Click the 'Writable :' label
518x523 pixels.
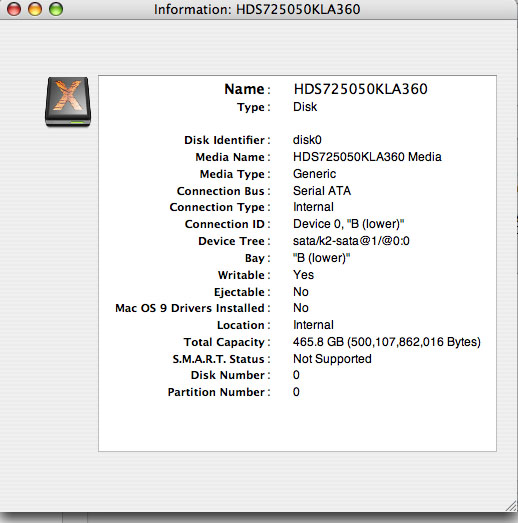coord(244,275)
